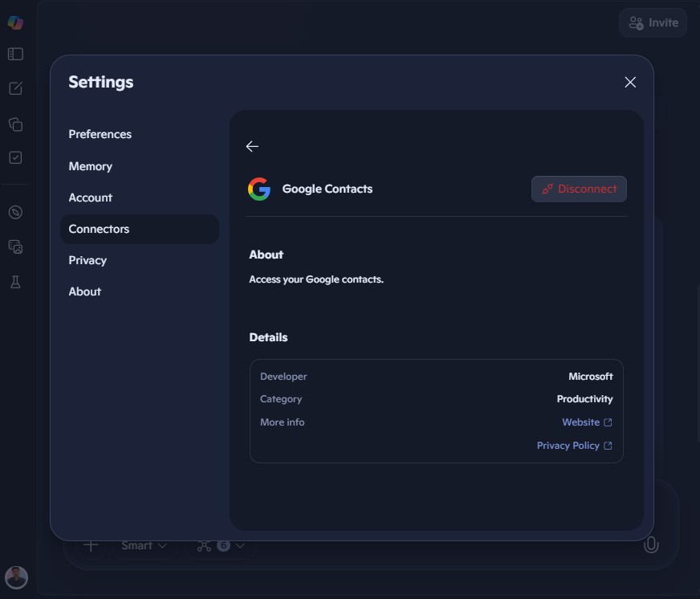Select the Privacy settings section
700x599 pixels.
click(87, 260)
